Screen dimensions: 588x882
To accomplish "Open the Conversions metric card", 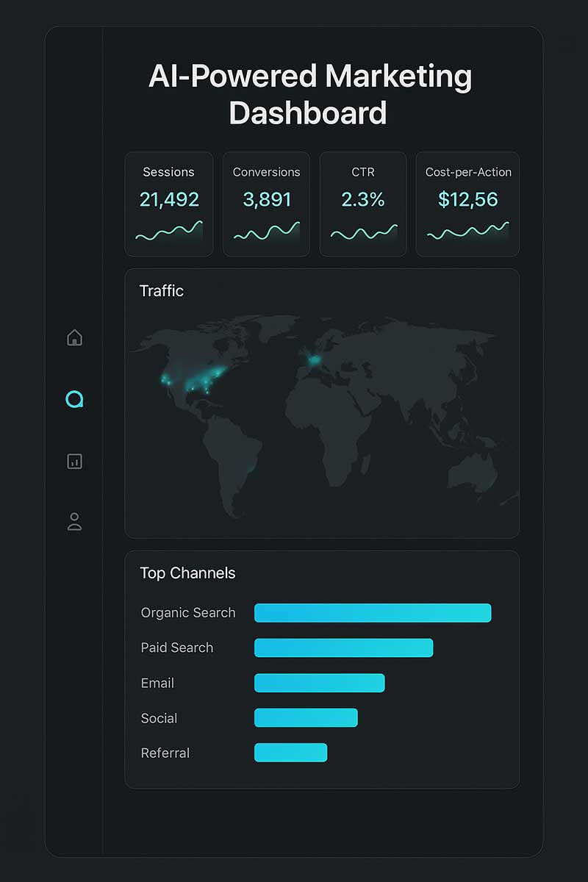I will (266, 204).
